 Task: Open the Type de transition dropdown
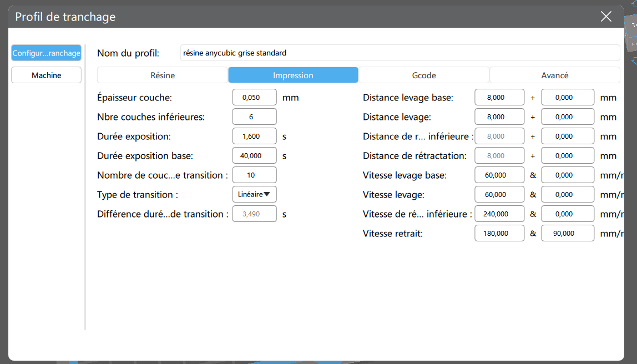254,194
